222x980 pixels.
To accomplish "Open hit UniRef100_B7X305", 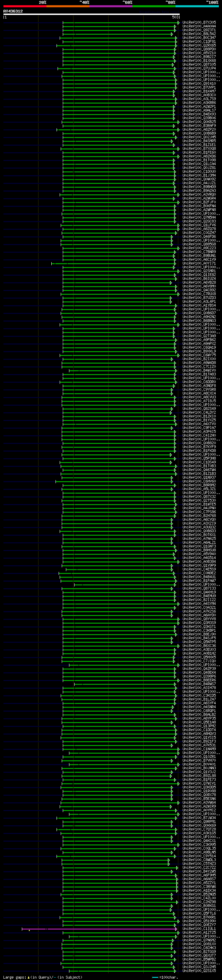I will [199, 23].
